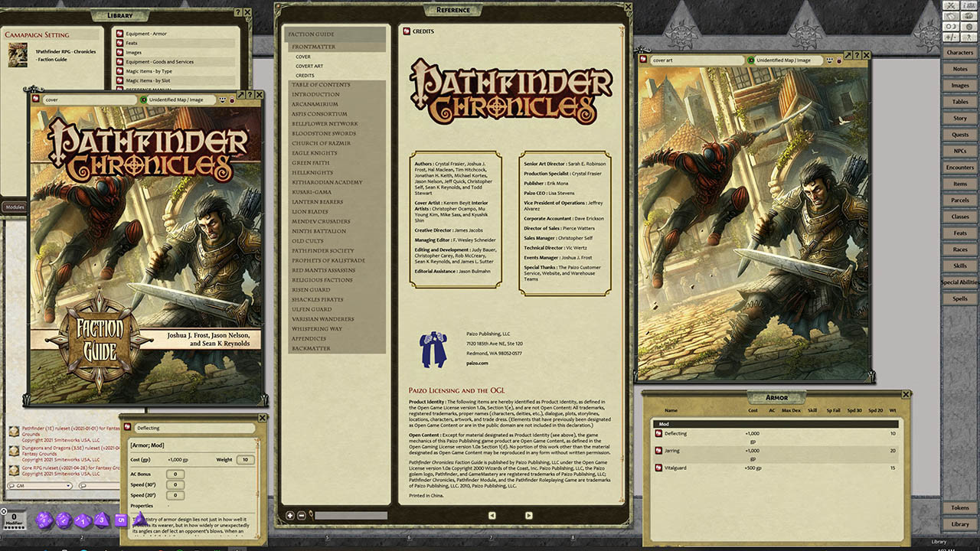980x551 pixels.
Task: Click the Modules button in Library
Action: coord(15,207)
